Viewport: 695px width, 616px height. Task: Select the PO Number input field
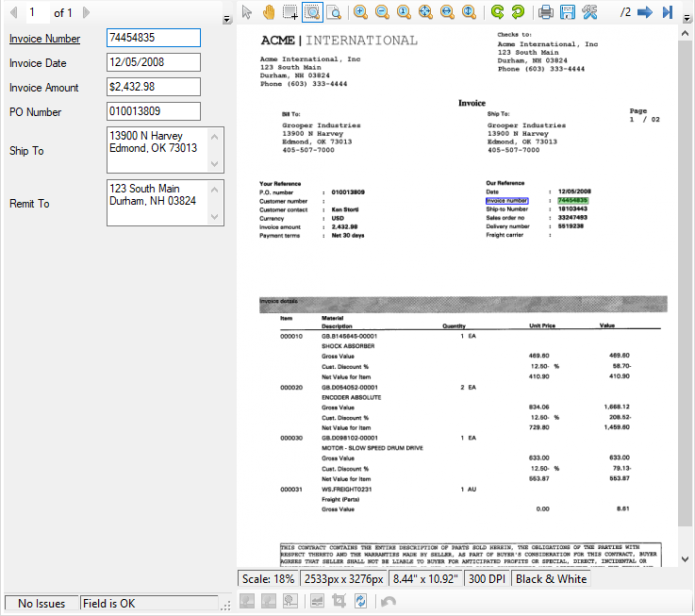[153, 111]
